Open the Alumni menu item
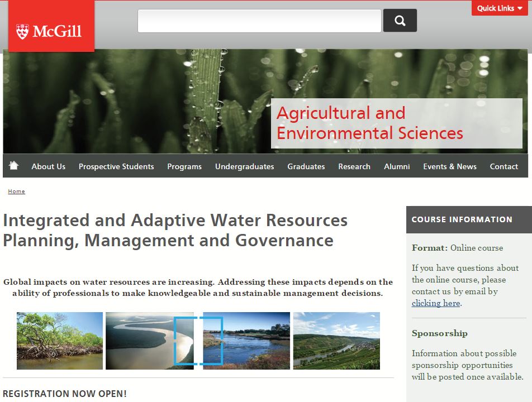 click(x=397, y=166)
